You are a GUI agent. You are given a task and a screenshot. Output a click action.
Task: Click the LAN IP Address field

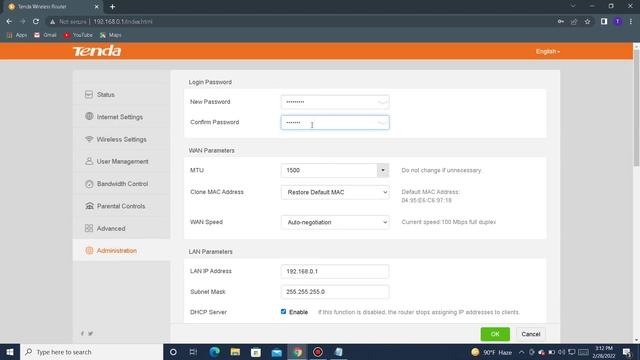[x=335, y=271]
